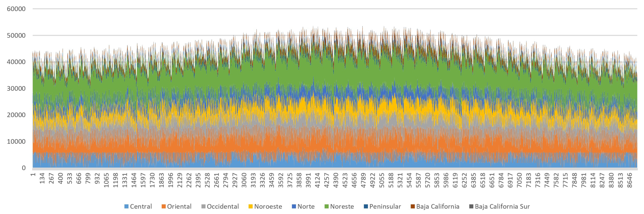
Task: Click the Norte legend blue swatch
Action: click(x=294, y=207)
